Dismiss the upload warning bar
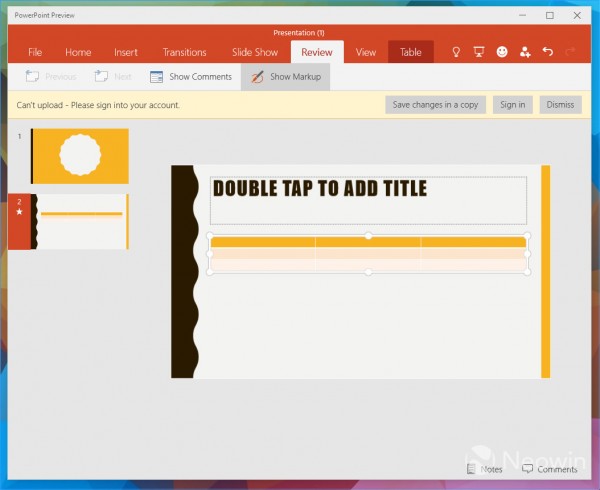This screenshot has height=490, width=600. (560, 104)
